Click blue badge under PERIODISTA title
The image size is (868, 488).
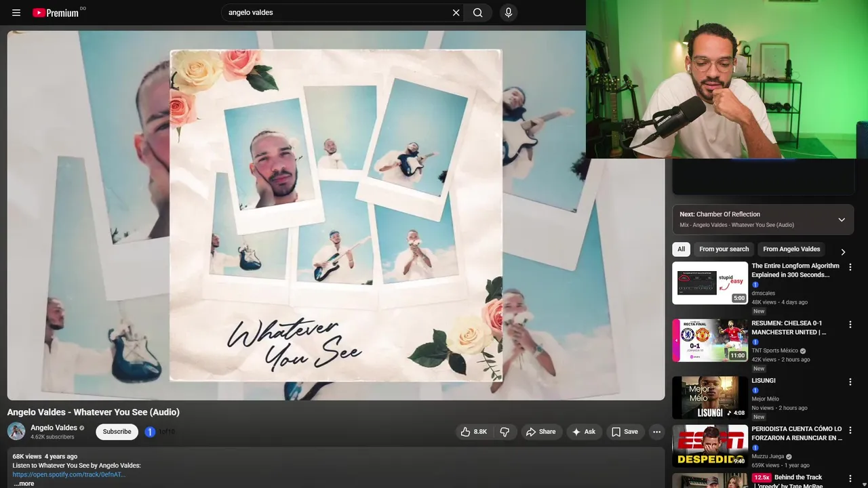coord(755,448)
